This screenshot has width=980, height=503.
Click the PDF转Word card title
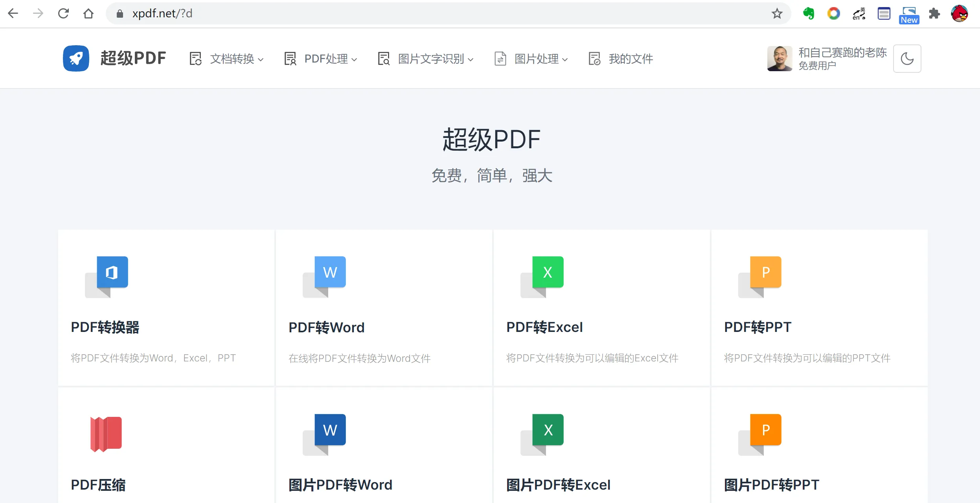tap(327, 327)
